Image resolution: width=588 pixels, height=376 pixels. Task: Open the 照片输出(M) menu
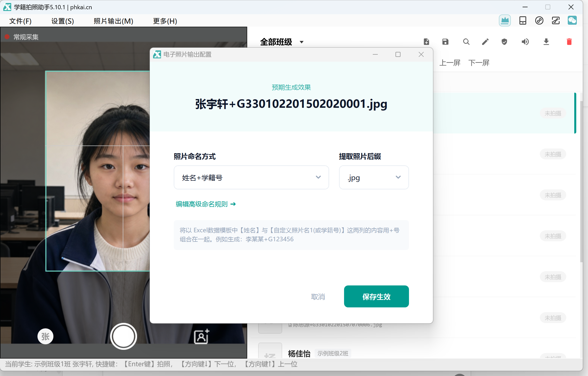(x=113, y=21)
